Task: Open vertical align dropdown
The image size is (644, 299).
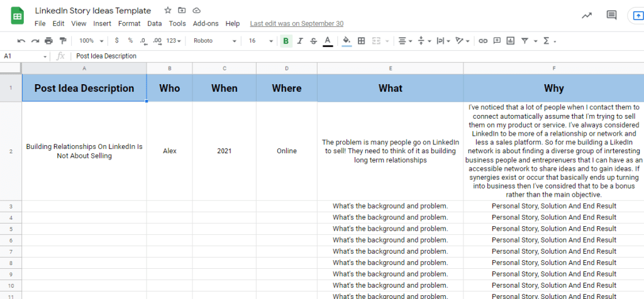Action: click(425, 41)
